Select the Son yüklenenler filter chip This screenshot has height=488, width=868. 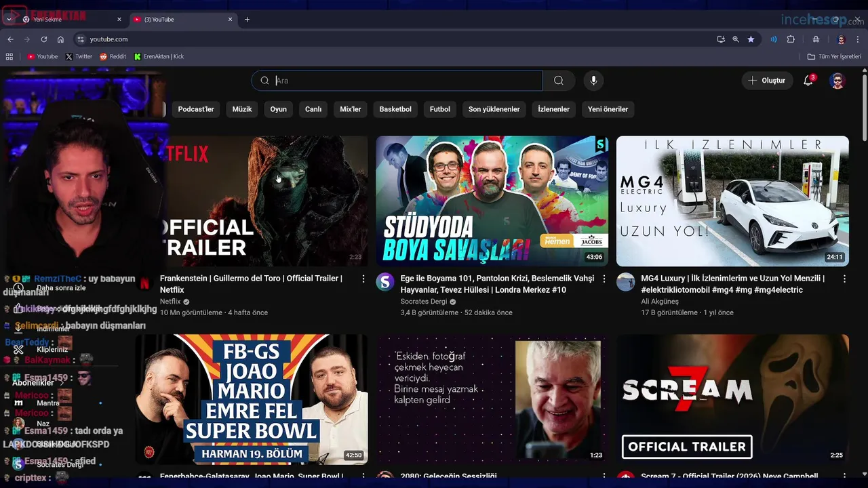pyautogui.click(x=494, y=109)
